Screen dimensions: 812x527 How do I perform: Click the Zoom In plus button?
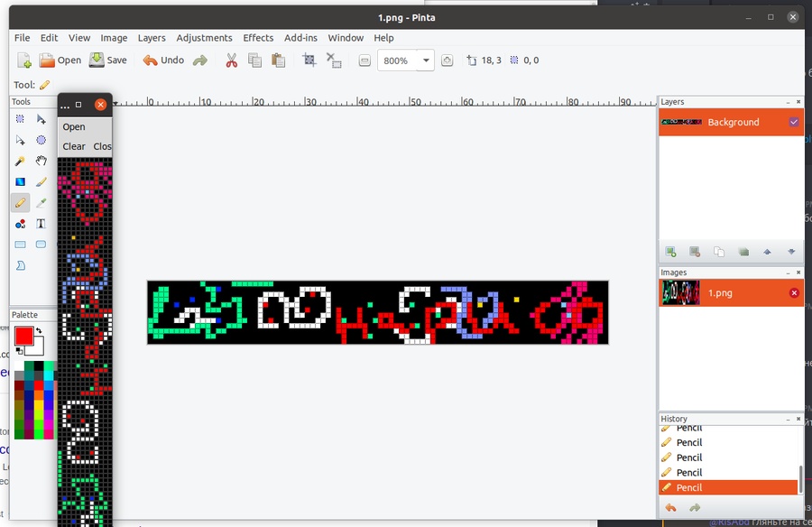point(448,60)
